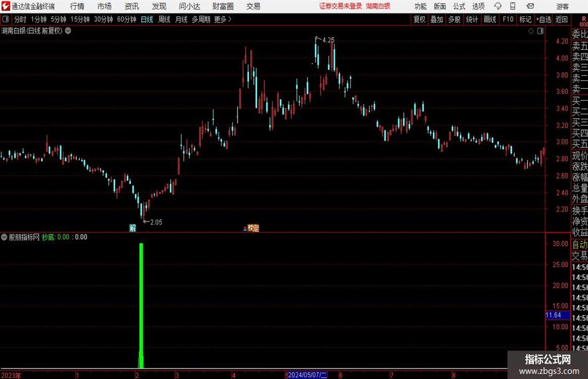
Task: Switch to the 1分钟 period
Action: click(x=38, y=19)
